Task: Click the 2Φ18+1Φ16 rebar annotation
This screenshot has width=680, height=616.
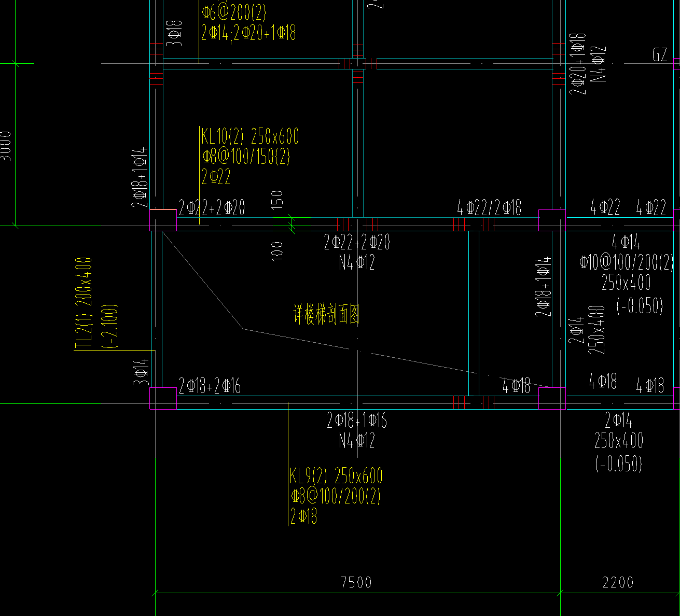Action: [357, 421]
